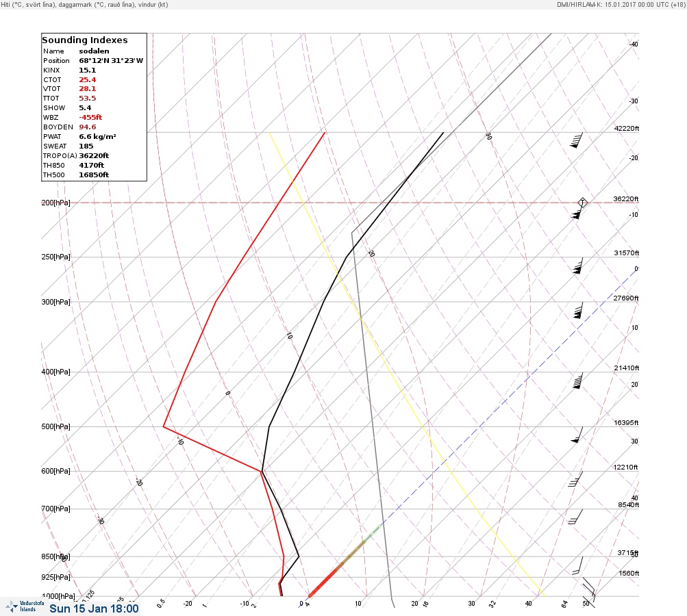Image resolution: width=687 pixels, height=616 pixels.
Task: Click the wind barb at 31570ft level
Action: (578, 266)
